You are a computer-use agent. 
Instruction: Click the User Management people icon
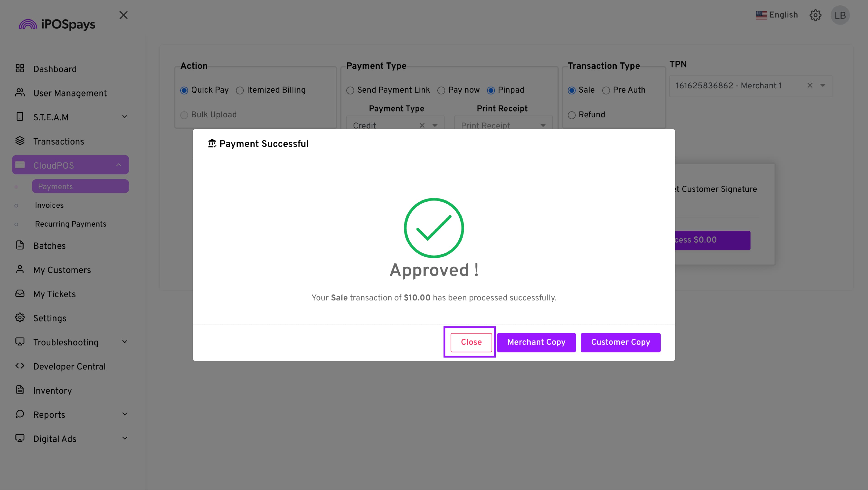[x=20, y=93]
